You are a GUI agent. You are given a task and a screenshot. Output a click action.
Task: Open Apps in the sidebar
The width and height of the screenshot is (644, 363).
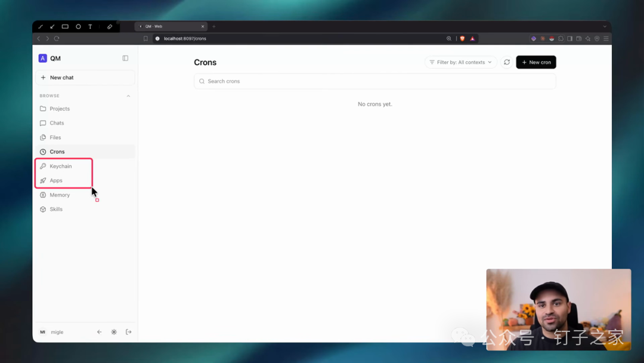(x=85, y=180)
